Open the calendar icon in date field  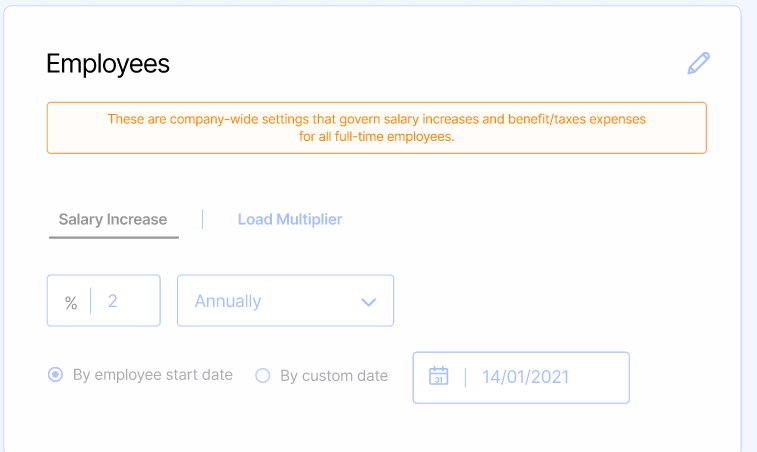click(x=438, y=376)
